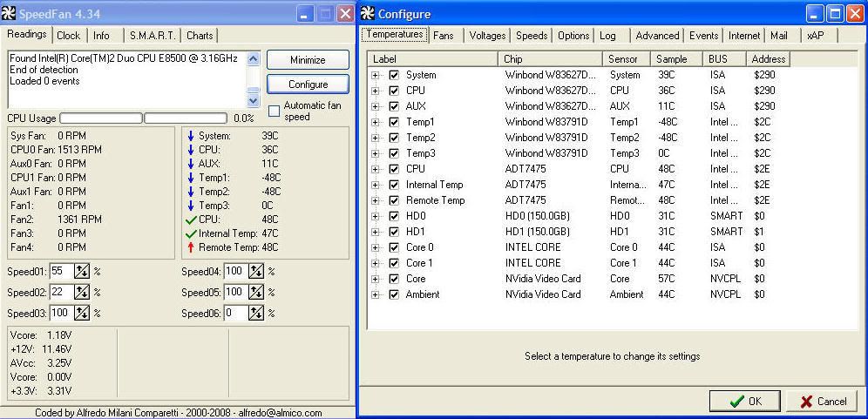Expand the Winbond W83627 CPU tree node
This screenshot has height=419, width=868.
[376, 91]
